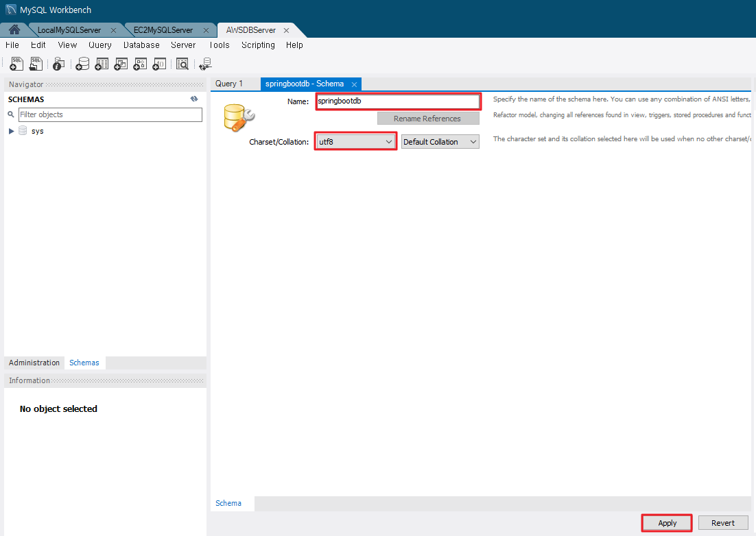Select the AWSDBServer connection tab

[x=250, y=30]
